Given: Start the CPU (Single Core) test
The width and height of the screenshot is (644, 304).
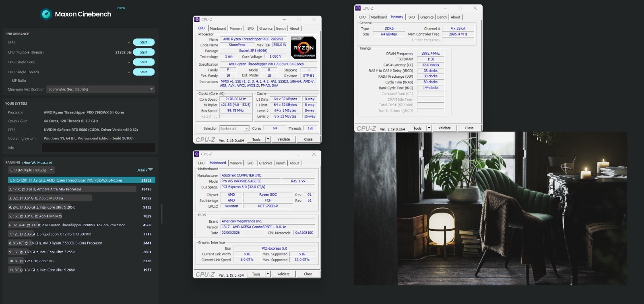Looking at the screenshot, I should [144, 62].
